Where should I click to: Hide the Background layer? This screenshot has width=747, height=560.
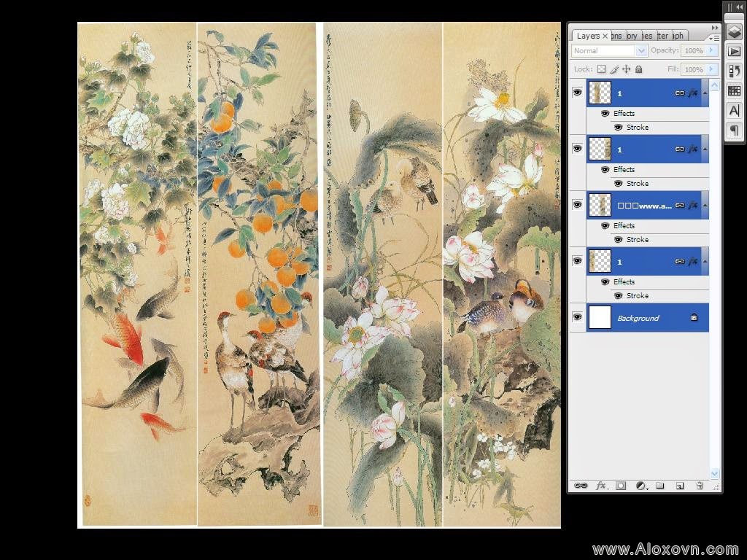(x=578, y=317)
